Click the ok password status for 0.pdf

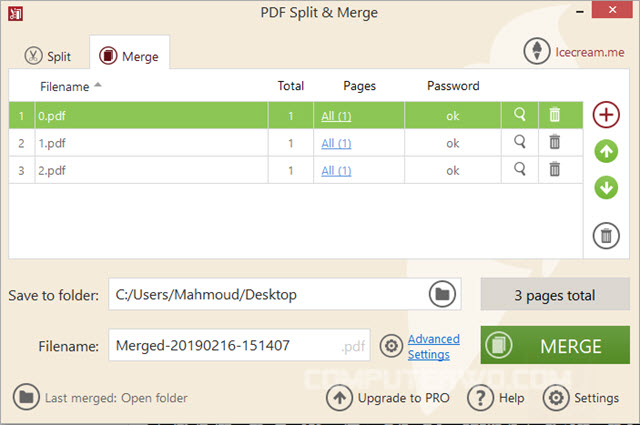pos(453,116)
